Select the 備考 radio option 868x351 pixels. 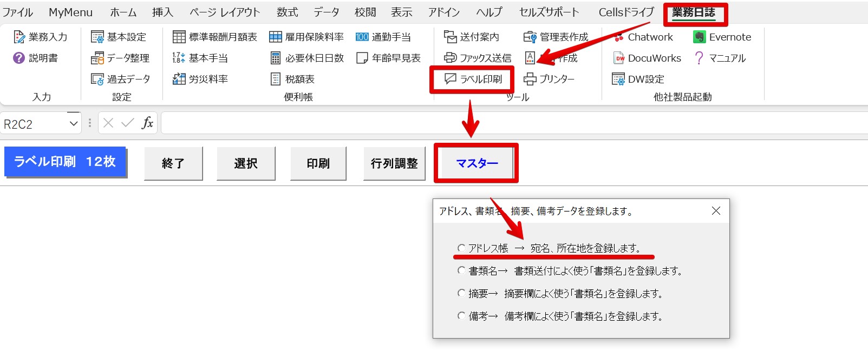[x=461, y=316]
